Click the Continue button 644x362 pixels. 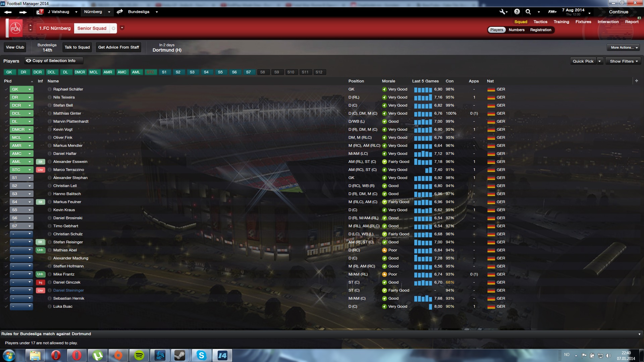point(619,12)
